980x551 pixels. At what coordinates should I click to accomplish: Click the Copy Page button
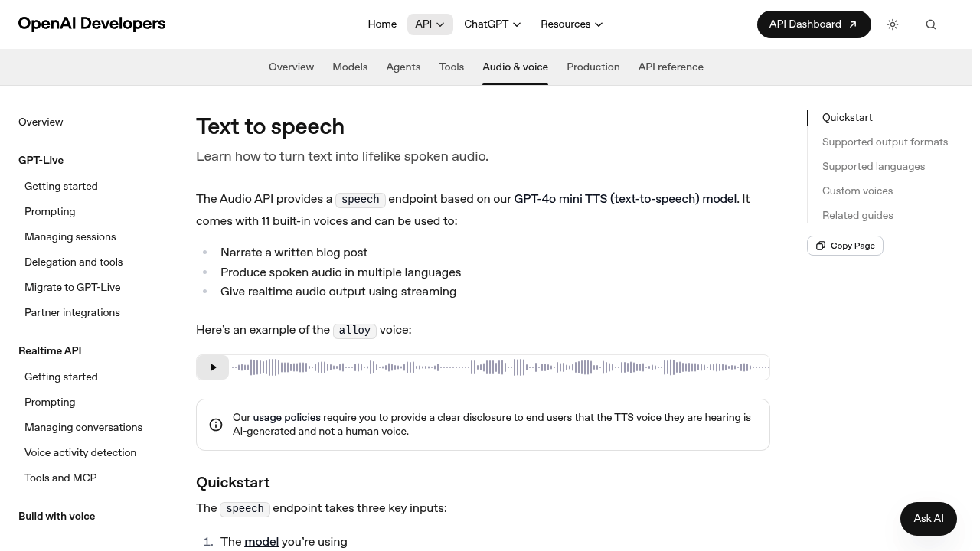(845, 246)
